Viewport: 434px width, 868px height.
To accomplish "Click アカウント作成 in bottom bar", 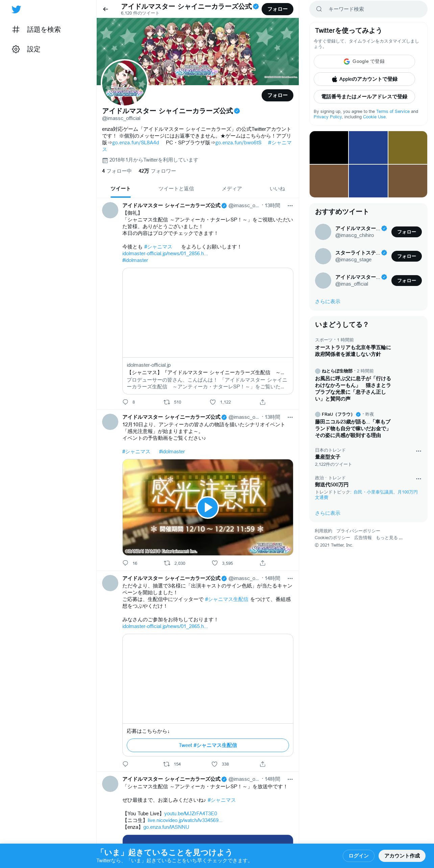I will click(402, 855).
